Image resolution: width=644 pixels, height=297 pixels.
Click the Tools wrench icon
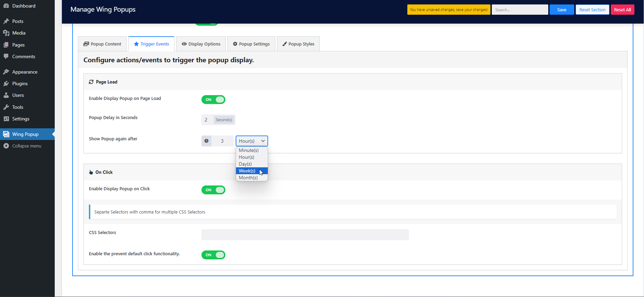click(6, 107)
